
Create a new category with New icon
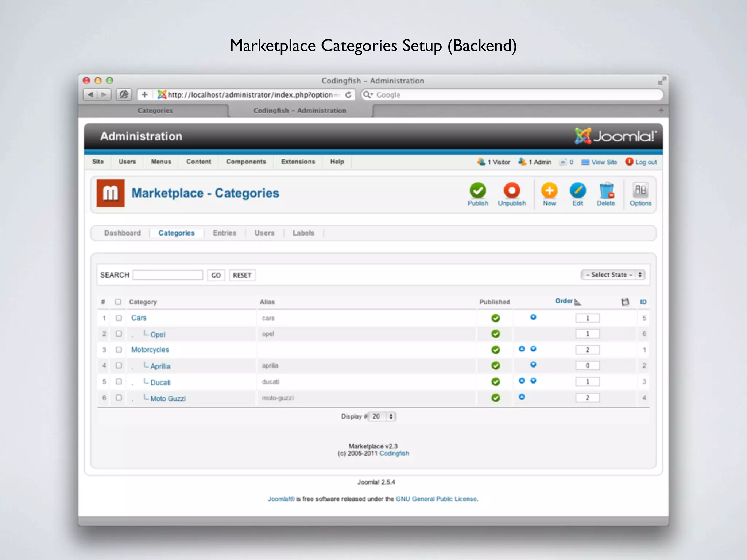click(549, 194)
